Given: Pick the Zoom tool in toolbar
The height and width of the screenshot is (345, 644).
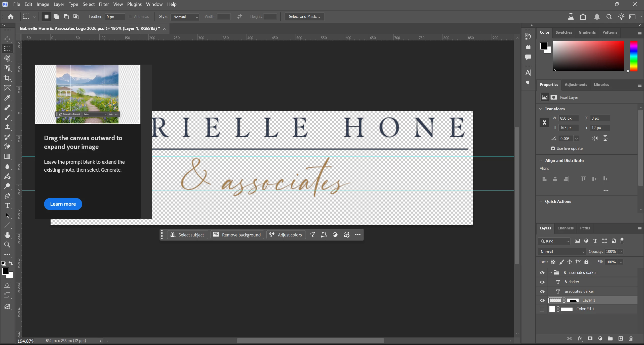Looking at the screenshot, I should 7,245.
